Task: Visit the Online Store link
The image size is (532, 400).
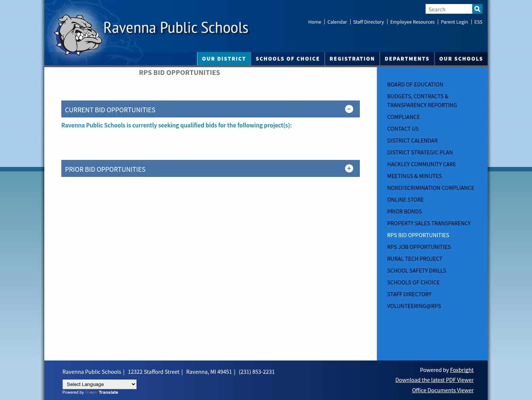Action: pyautogui.click(x=405, y=199)
